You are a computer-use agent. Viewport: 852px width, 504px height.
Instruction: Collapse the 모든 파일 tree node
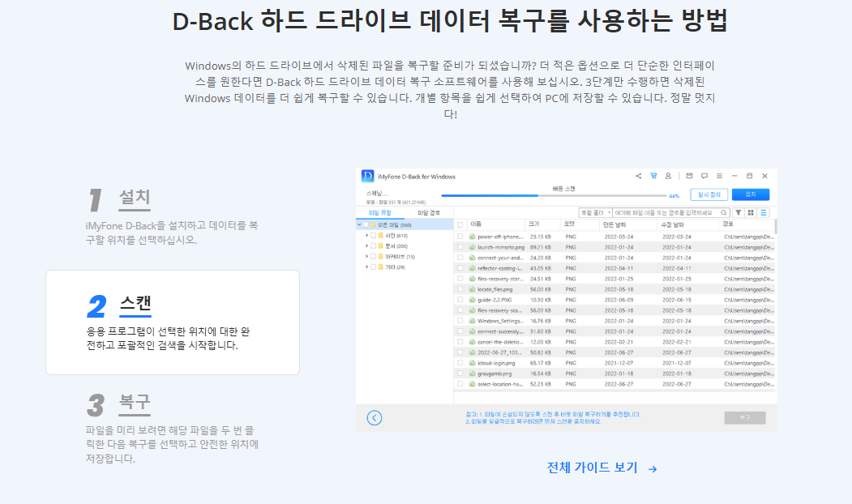click(x=359, y=224)
